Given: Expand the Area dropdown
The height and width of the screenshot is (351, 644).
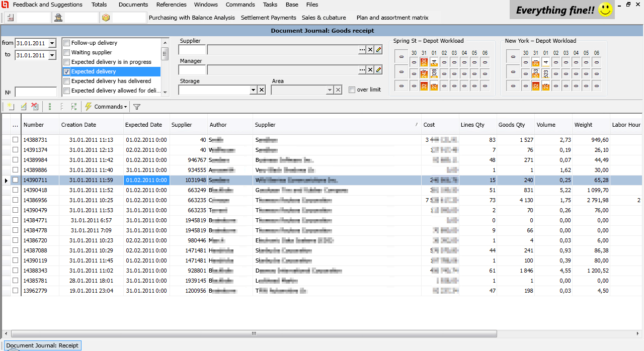Looking at the screenshot, I should pyautogui.click(x=330, y=90).
